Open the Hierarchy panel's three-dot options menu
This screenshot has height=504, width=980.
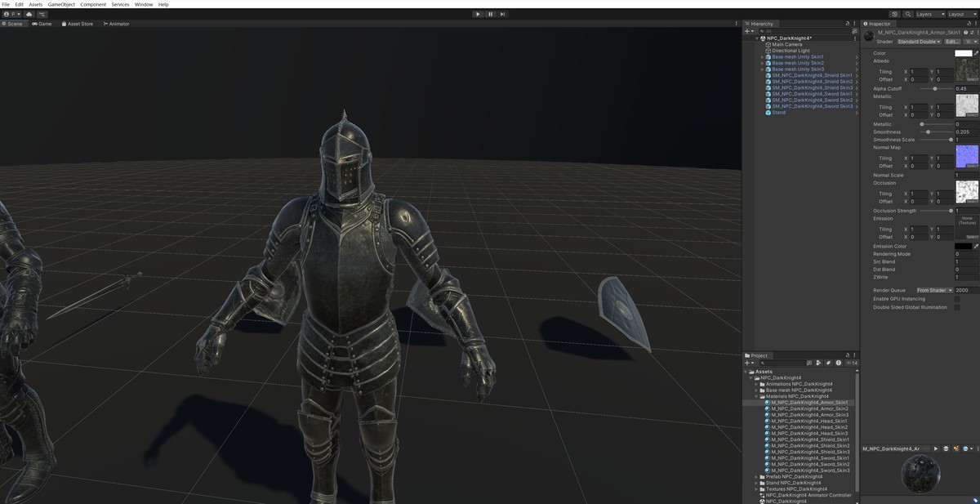point(854,24)
